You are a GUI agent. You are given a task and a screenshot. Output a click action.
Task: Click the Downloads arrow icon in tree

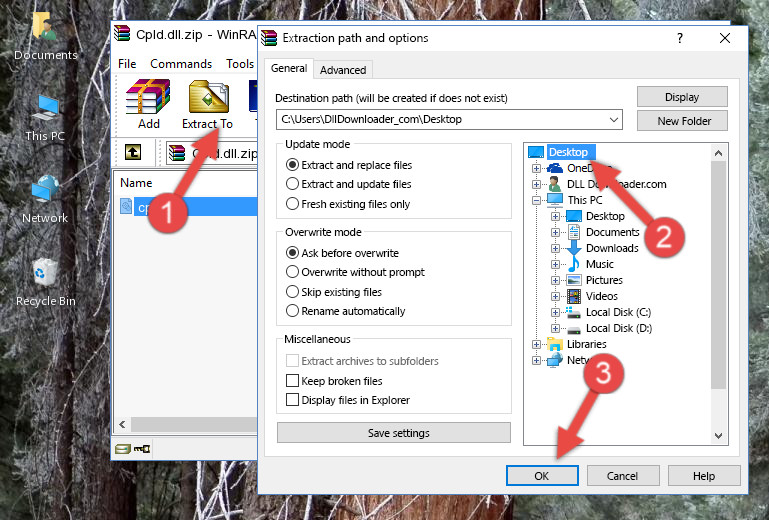[573, 248]
